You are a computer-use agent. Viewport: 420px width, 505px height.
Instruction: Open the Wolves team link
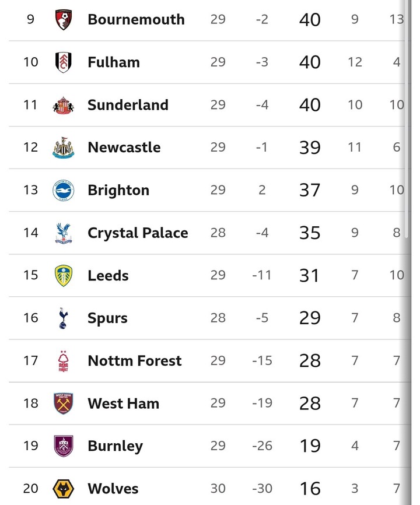(113, 489)
